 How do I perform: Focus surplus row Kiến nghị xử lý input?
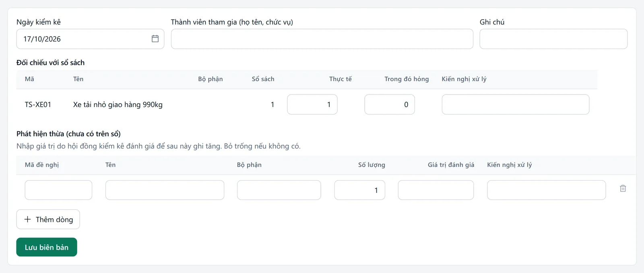click(x=546, y=190)
